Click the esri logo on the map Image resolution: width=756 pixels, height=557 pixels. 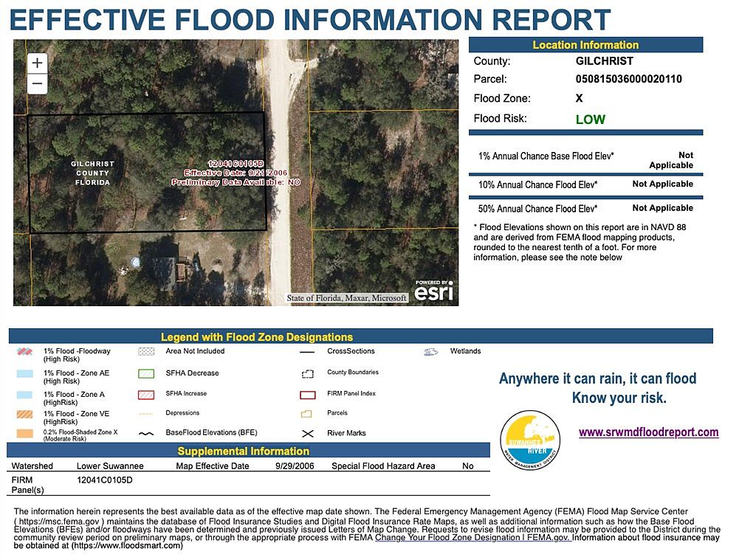[x=433, y=291]
